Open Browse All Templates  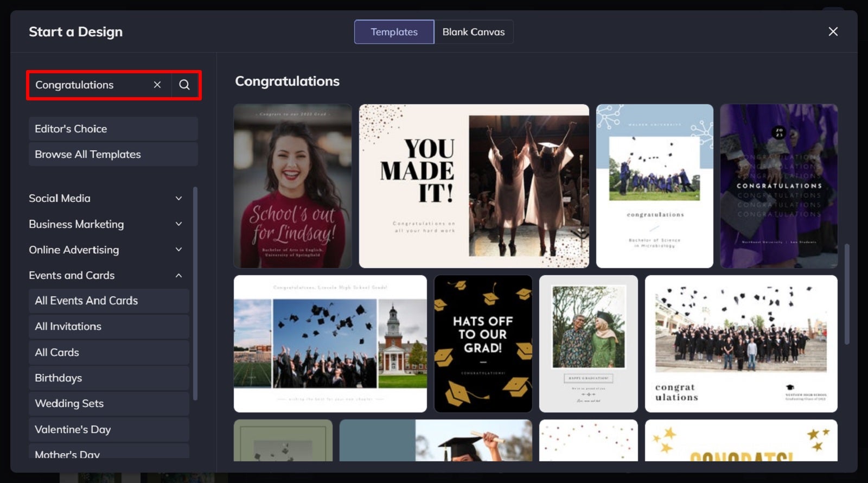pos(113,154)
